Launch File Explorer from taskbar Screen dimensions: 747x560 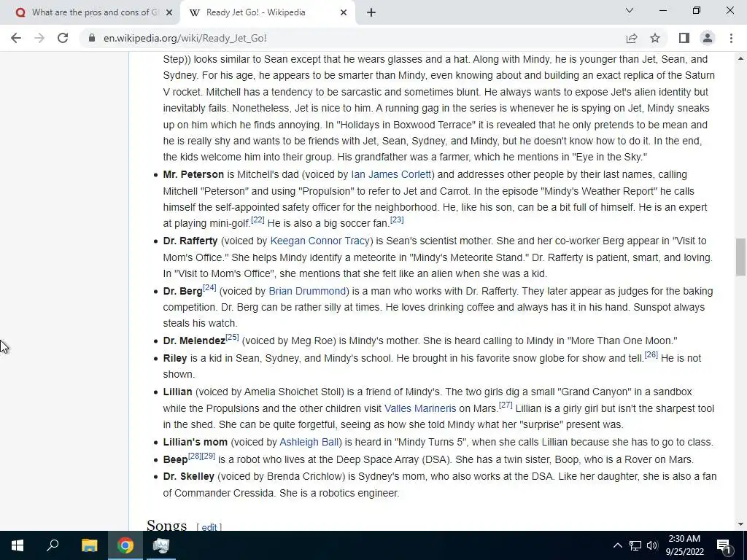[x=89, y=545]
